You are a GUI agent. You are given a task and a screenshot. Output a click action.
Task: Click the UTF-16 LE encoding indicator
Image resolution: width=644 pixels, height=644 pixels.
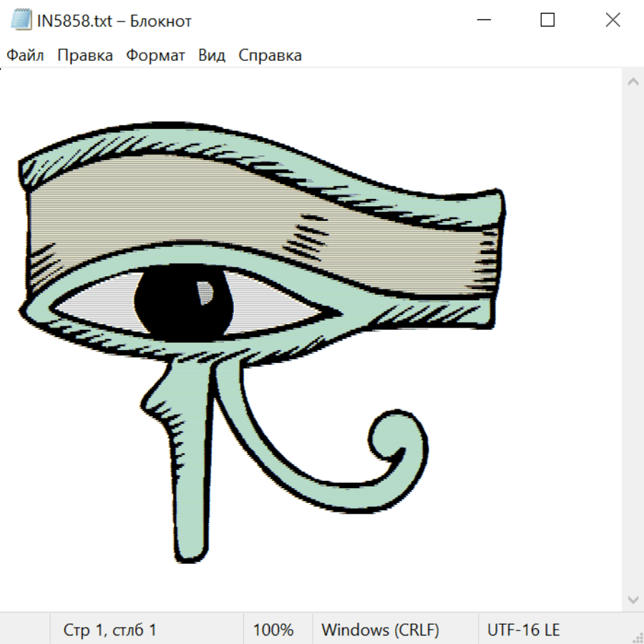coord(524,630)
